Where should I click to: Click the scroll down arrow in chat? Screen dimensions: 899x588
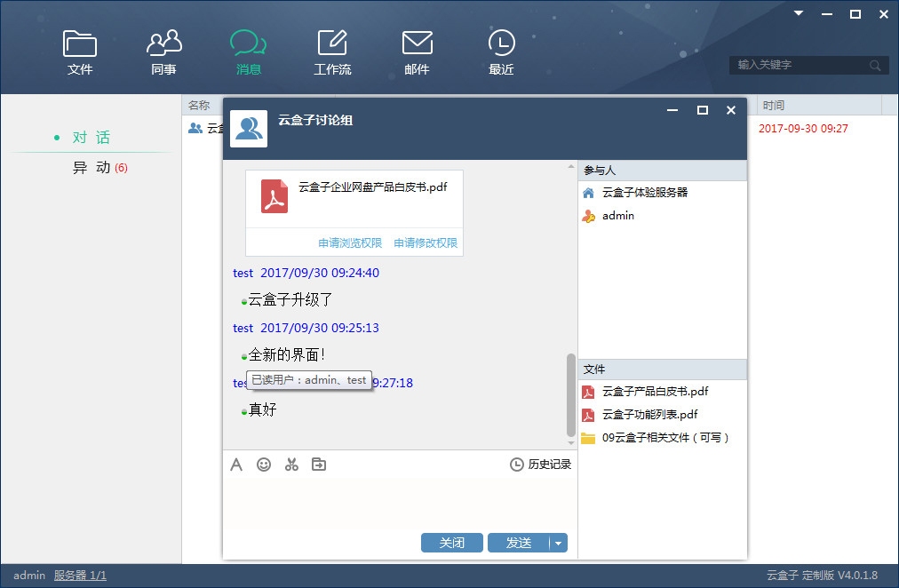[x=571, y=442]
